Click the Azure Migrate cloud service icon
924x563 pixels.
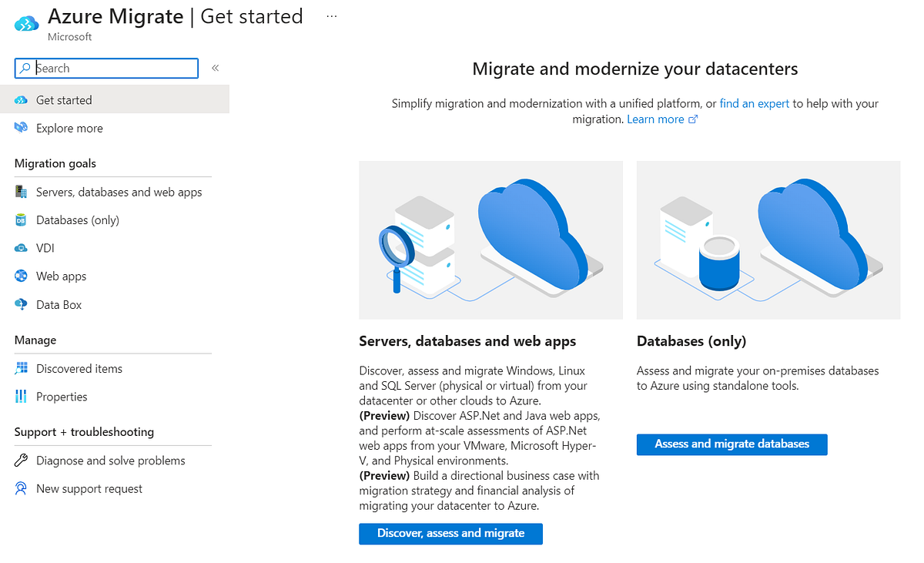[x=25, y=23]
